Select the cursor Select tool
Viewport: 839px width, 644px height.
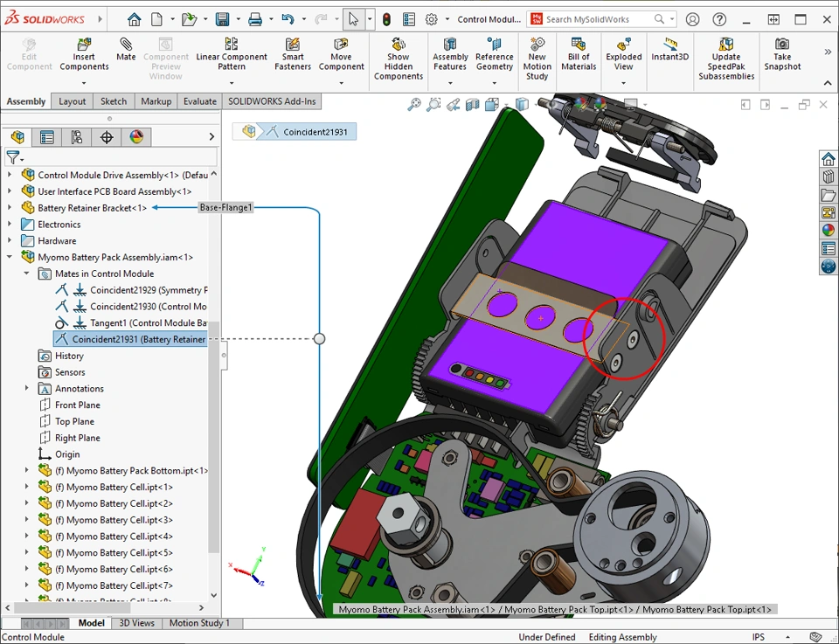point(353,20)
